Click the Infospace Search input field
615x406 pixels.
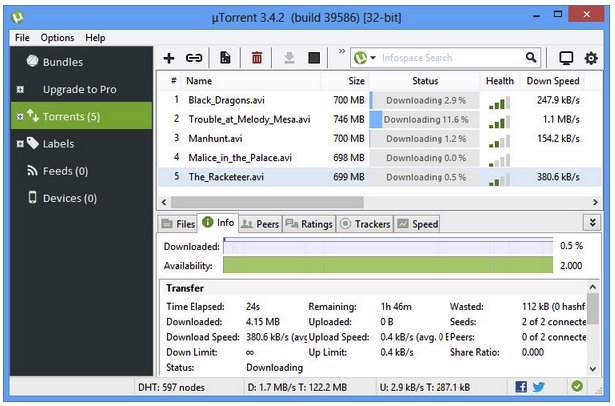pyautogui.click(x=450, y=58)
